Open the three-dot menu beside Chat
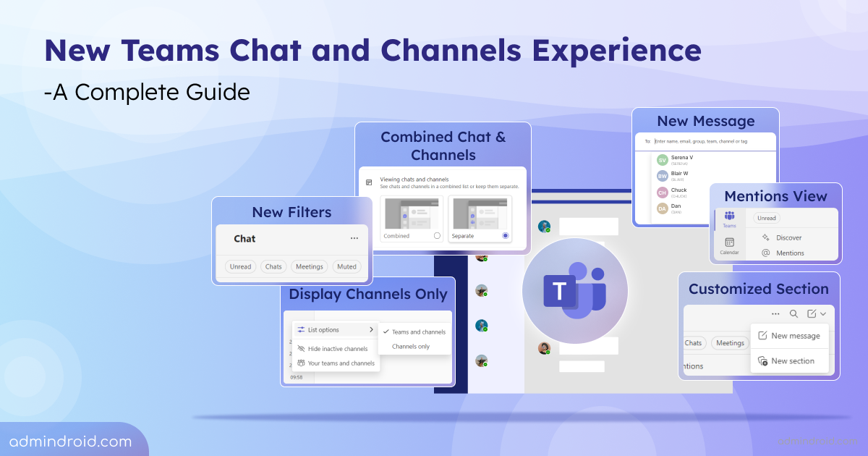Image resolution: width=868 pixels, height=456 pixels. click(354, 238)
